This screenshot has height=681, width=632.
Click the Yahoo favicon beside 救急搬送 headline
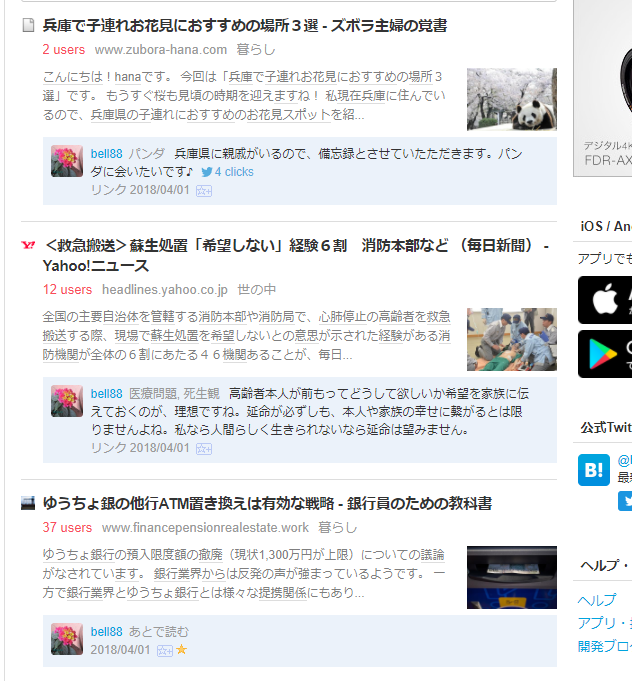coord(28,245)
